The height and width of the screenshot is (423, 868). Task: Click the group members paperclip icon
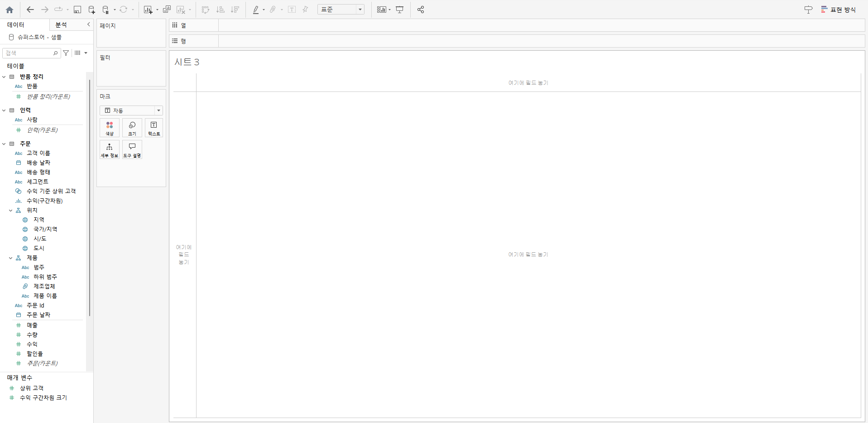click(x=273, y=10)
